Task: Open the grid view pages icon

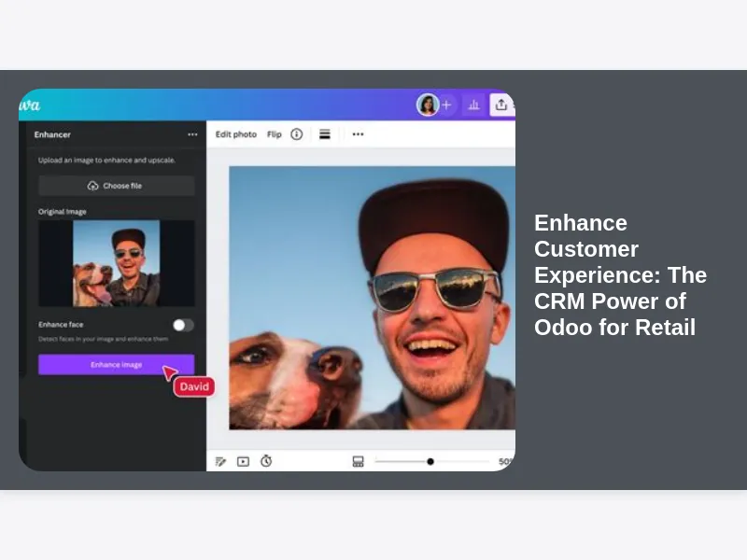Action: 358,461
